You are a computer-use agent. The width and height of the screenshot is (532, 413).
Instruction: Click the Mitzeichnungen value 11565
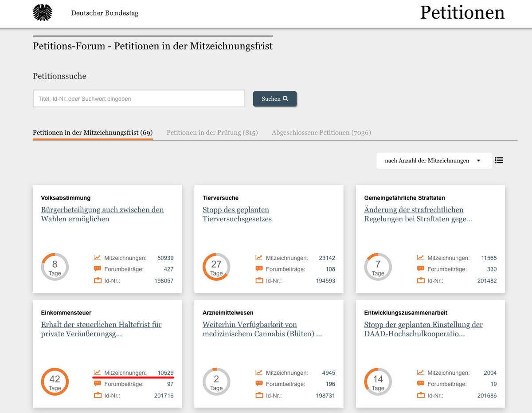tap(489, 258)
